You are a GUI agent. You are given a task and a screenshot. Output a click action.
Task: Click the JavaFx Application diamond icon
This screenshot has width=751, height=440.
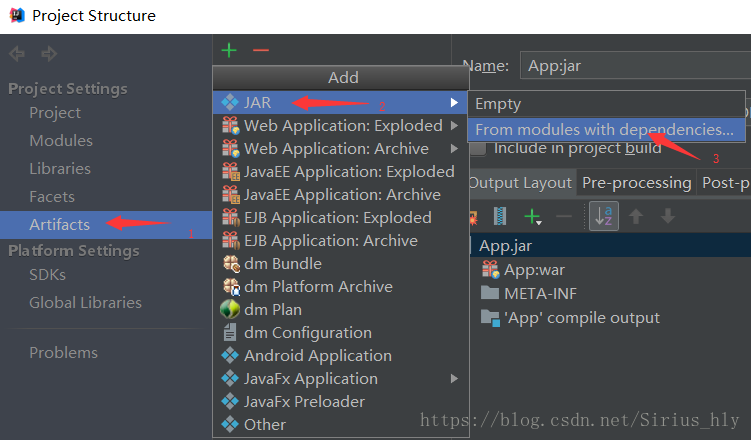(x=230, y=378)
